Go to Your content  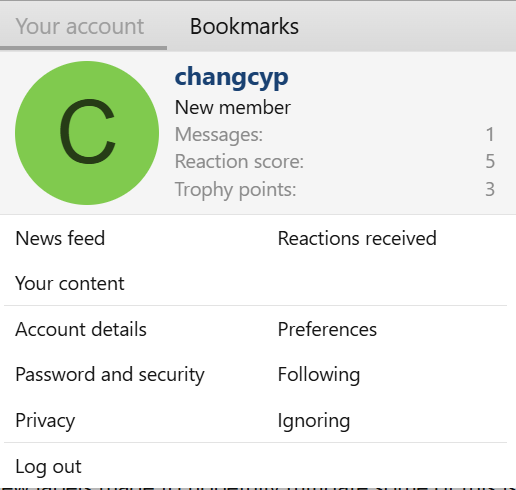pyautogui.click(x=70, y=284)
